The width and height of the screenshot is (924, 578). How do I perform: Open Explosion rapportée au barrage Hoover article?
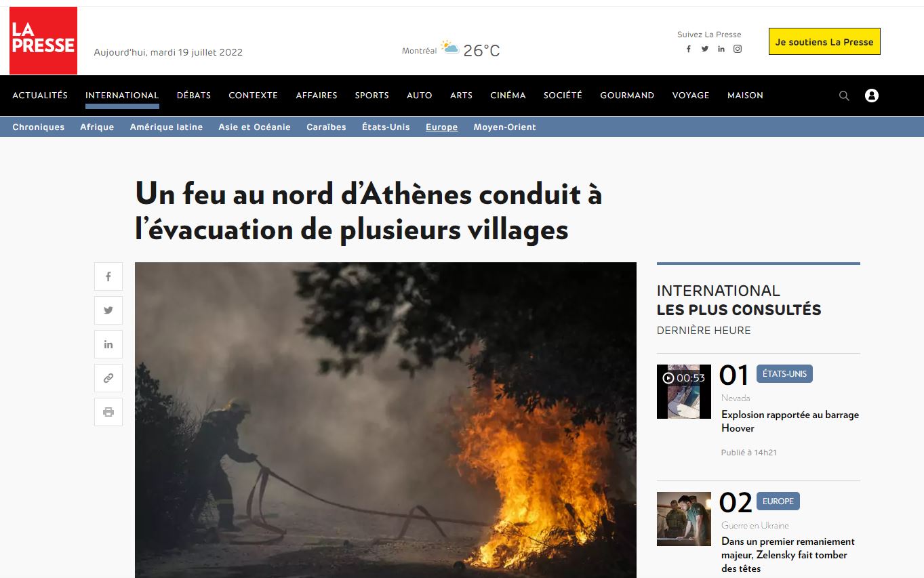click(x=790, y=421)
